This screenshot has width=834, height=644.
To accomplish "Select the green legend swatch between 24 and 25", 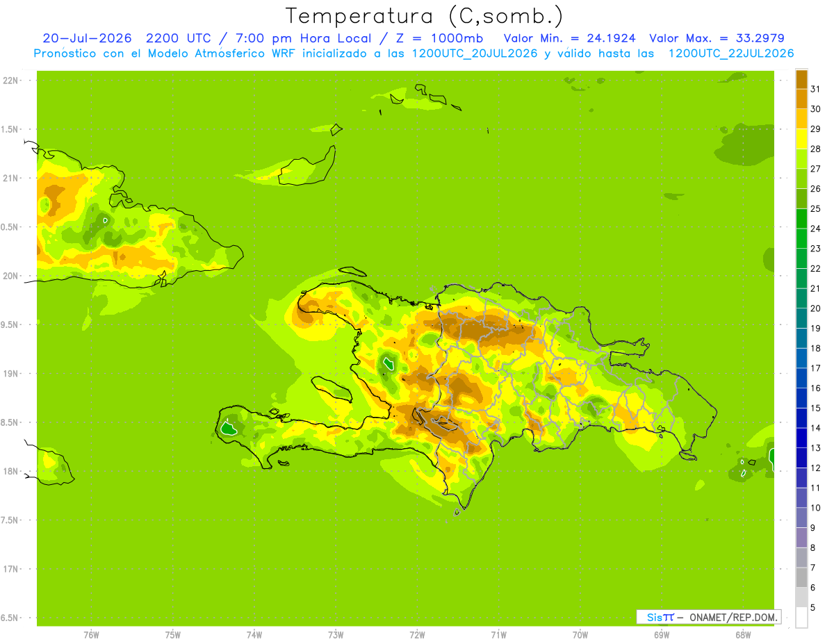I will pos(801,218).
